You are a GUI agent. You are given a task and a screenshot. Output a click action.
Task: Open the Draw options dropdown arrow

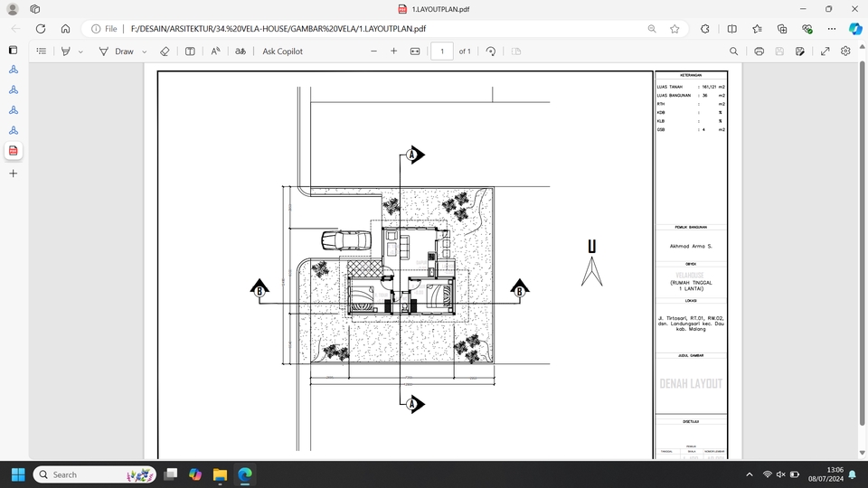coord(145,52)
